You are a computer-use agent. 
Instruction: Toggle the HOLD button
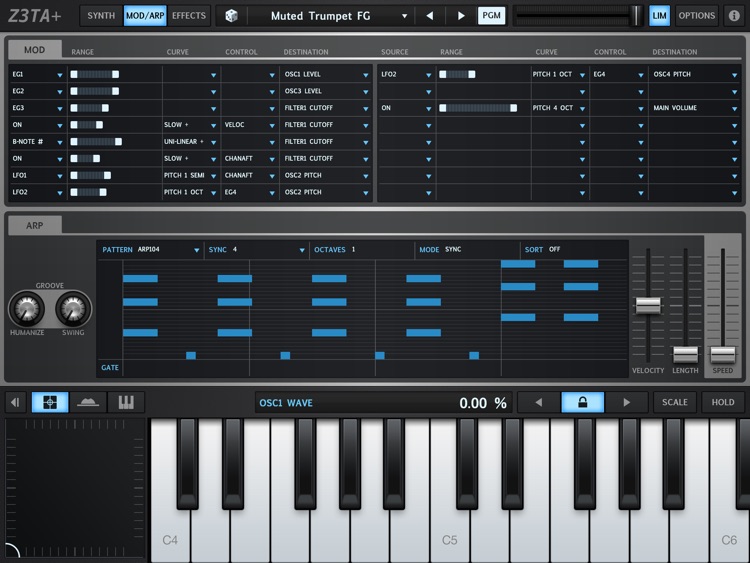723,402
